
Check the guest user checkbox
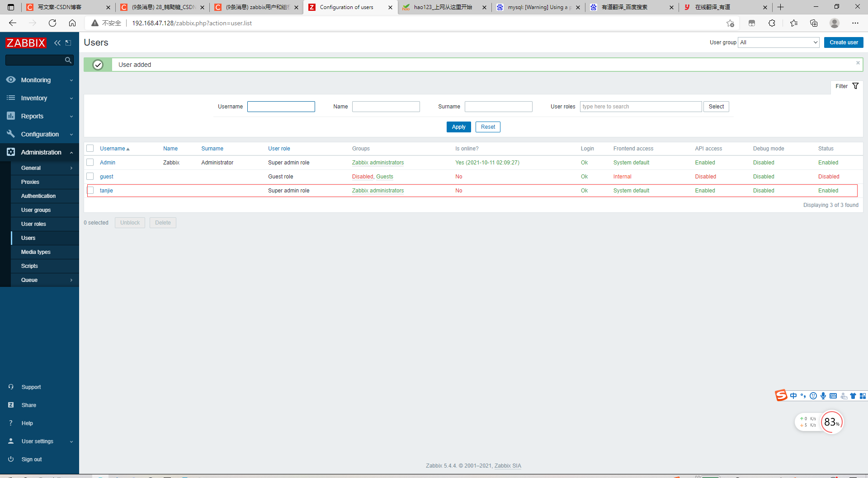coord(90,176)
